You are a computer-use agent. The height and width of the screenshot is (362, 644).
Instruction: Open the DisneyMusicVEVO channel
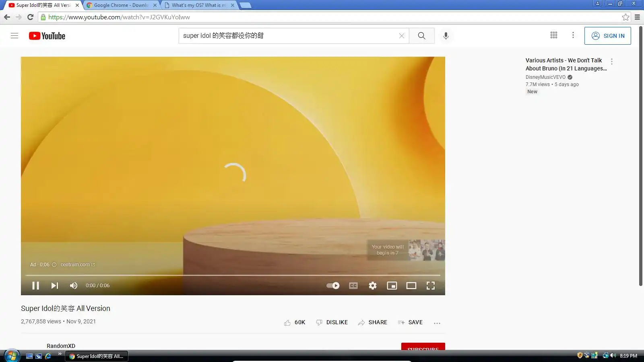click(545, 77)
